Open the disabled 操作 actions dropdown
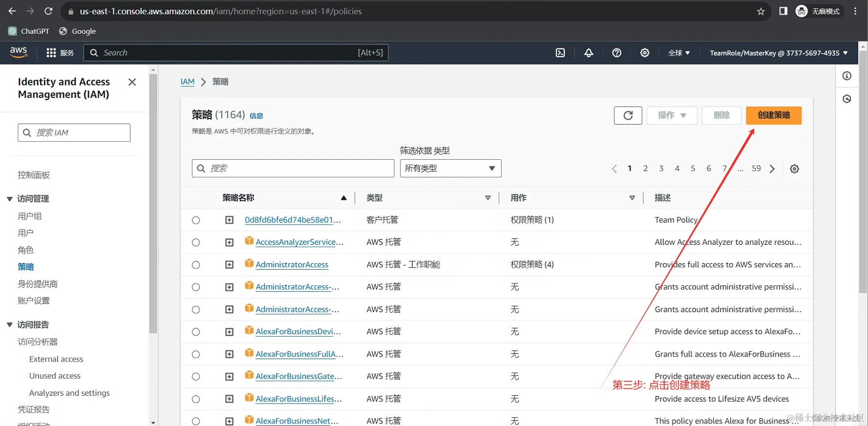Viewport: 868px width, 426px height. [672, 115]
